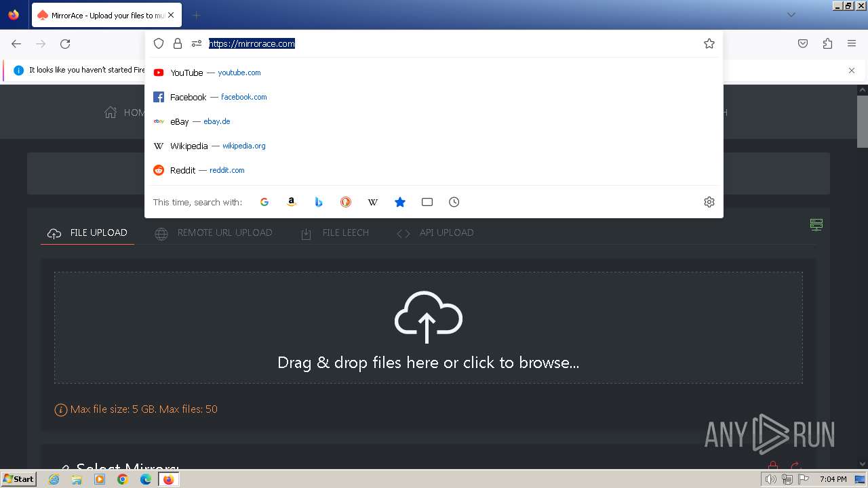This screenshot has width=868, height=488.
Task: Open Chrome from the taskbar
Action: 123,479
